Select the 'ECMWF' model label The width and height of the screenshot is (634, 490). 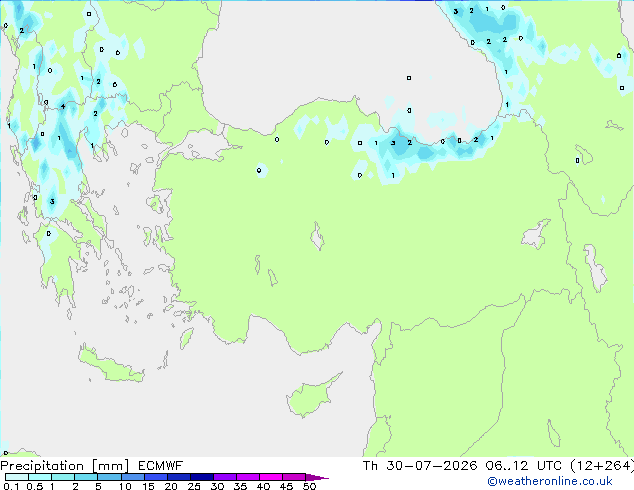tap(161, 466)
